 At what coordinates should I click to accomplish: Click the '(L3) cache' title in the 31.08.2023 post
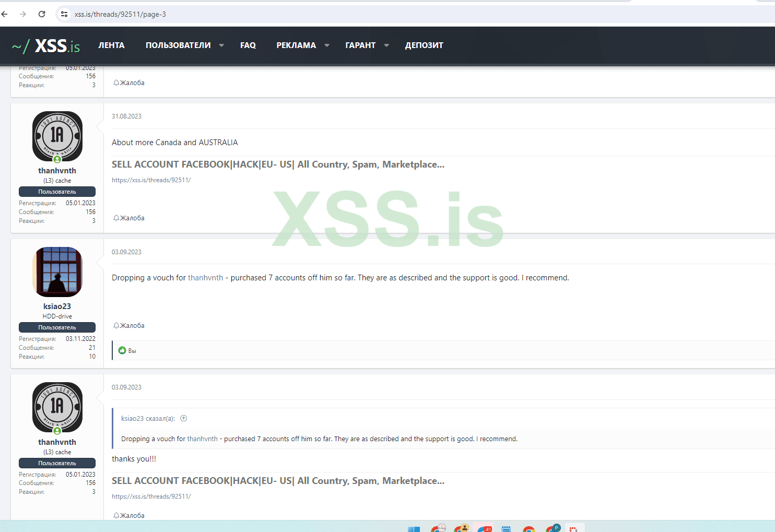(x=57, y=181)
